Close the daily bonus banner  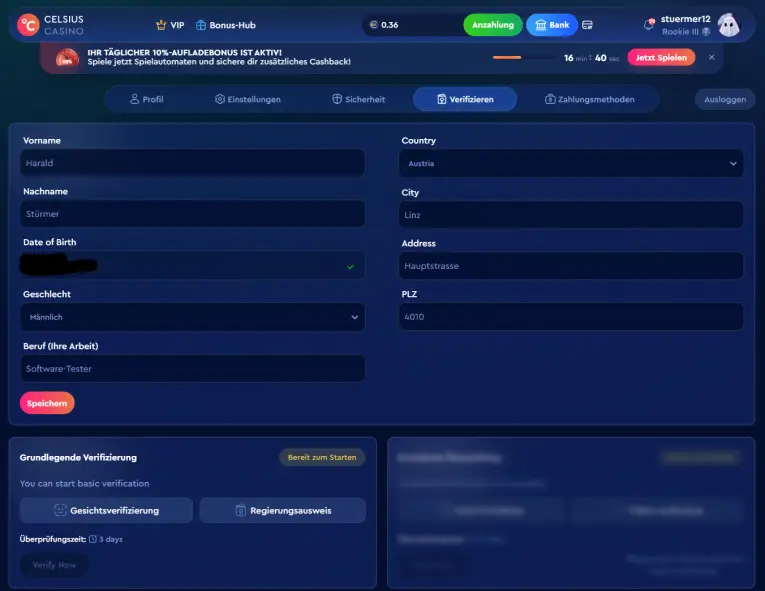click(x=712, y=57)
